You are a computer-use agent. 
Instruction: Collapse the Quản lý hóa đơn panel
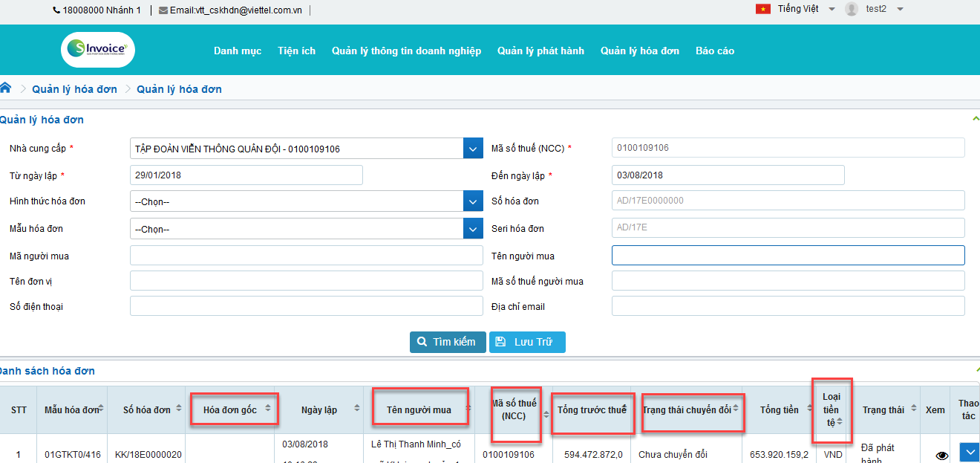click(976, 119)
